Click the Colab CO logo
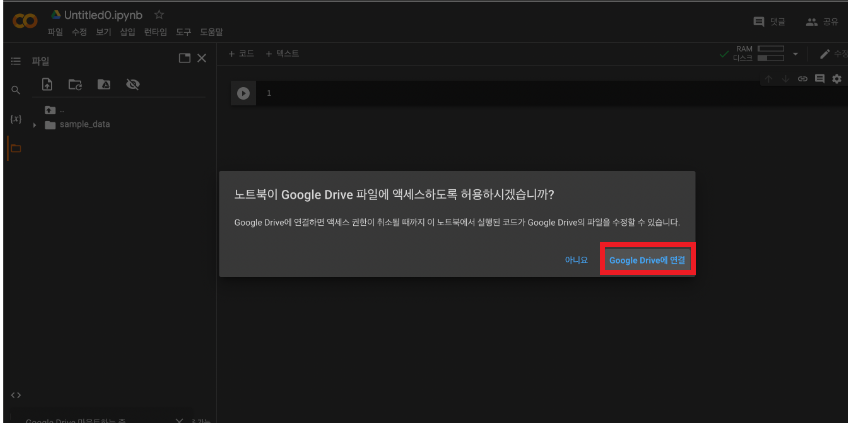The height and width of the screenshot is (423, 848). [x=25, y=21]
